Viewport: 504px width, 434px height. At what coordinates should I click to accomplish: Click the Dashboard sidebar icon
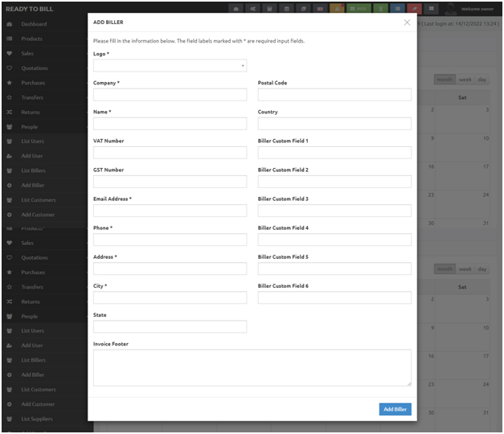[10, 24]
